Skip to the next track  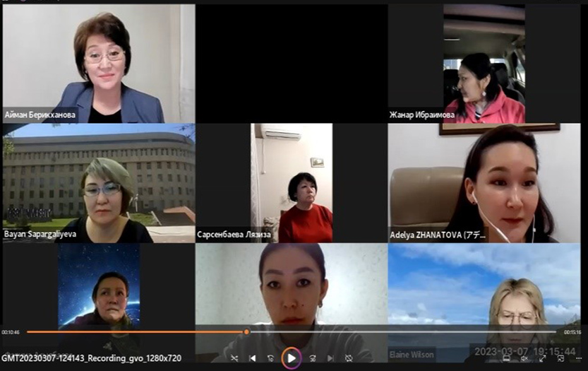(x=330, y=358)
